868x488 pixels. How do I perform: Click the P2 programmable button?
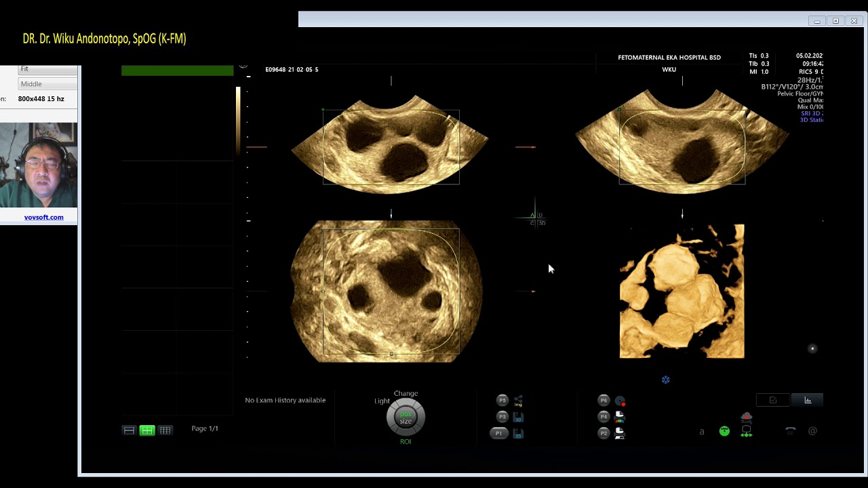pos(604,433)
